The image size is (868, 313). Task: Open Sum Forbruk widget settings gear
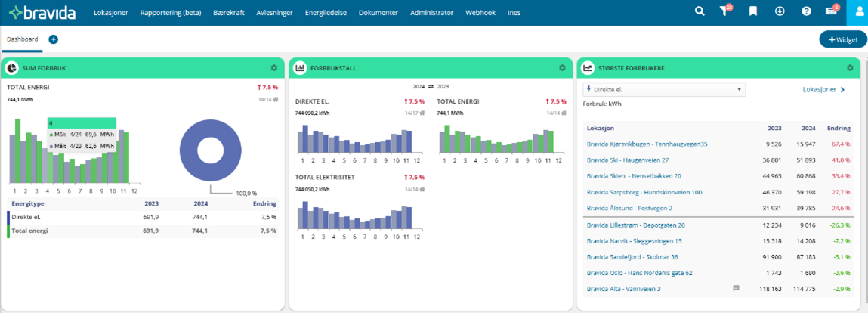tap(274, 68)
